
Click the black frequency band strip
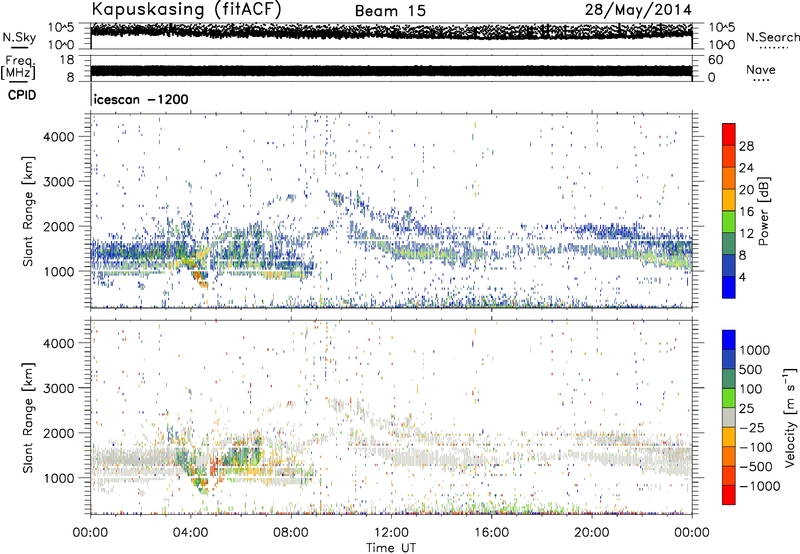pyautogui.click(x=391, y=71)
